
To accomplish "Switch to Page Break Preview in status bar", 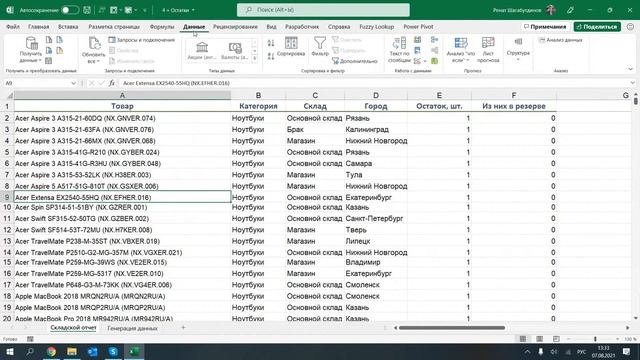I will click(556, 339).
